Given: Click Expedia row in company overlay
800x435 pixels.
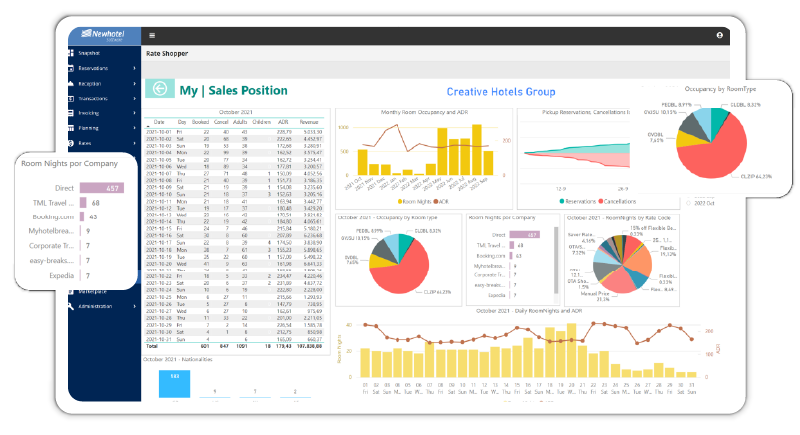Looking at the screenshot, I should 69,275.
